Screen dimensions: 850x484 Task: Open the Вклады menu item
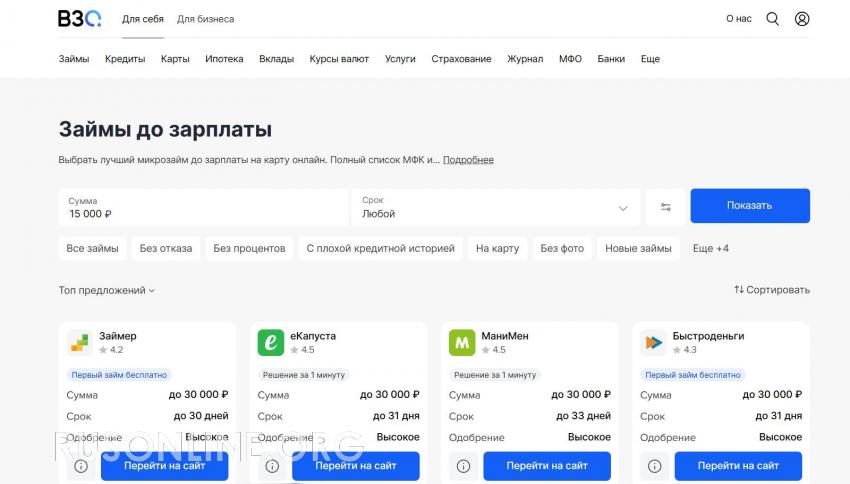276,59
